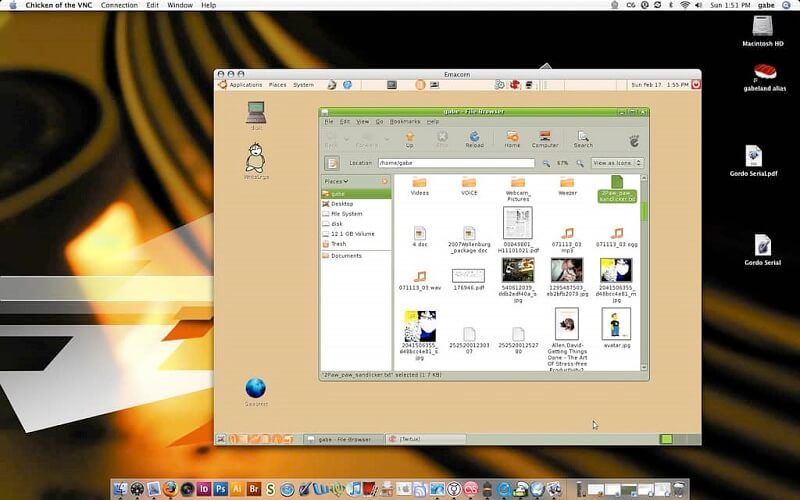Open Ubuntu Places menu in panel
Viewport: 800px width, 500px height.
click(x=278, y=85)
